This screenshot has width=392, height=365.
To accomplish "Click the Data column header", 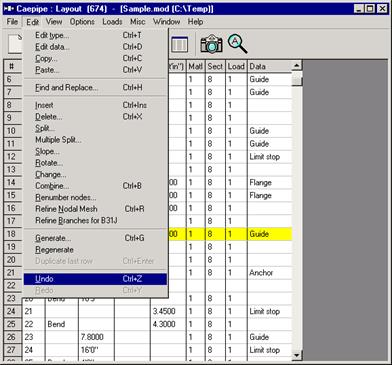I will [x=269, y=66].
